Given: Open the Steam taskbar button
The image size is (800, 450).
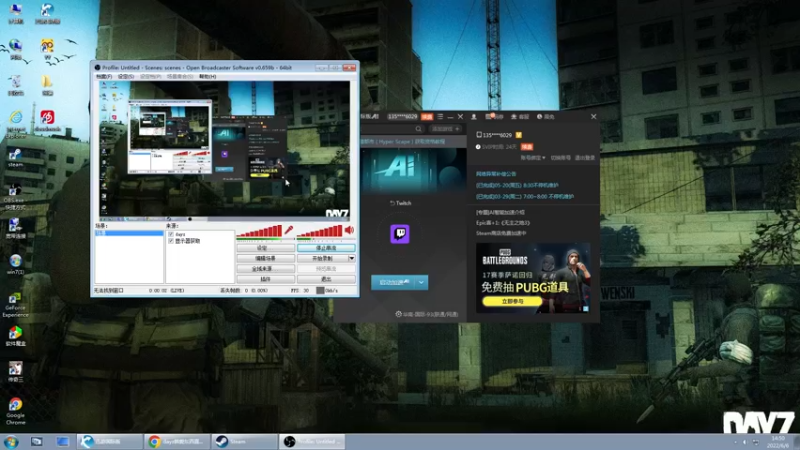Looking at the screenshot, I should click(x=245, y=442).
